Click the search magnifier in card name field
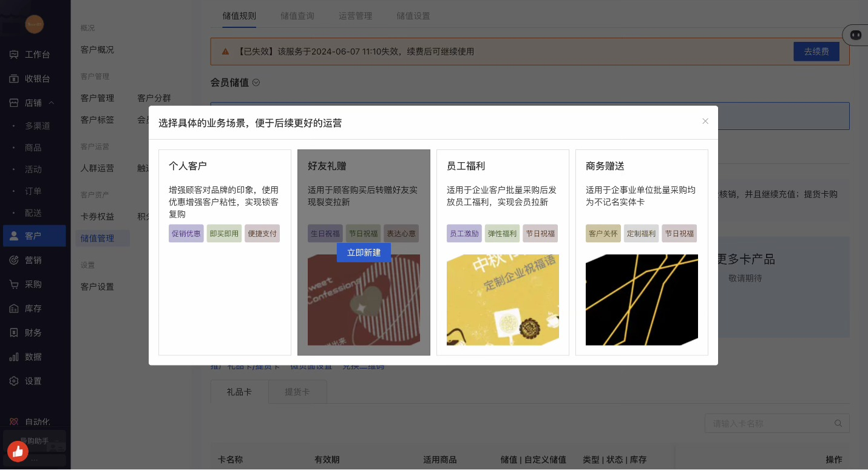868x470 pixels. click(838, 423)
